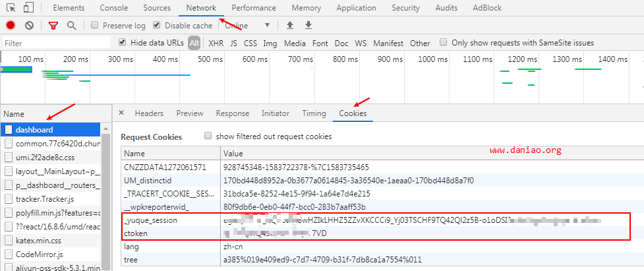The width and height of the screenshot is (644, 271).
Task: Check show filtered out request cookies
Action: [208, 136]
